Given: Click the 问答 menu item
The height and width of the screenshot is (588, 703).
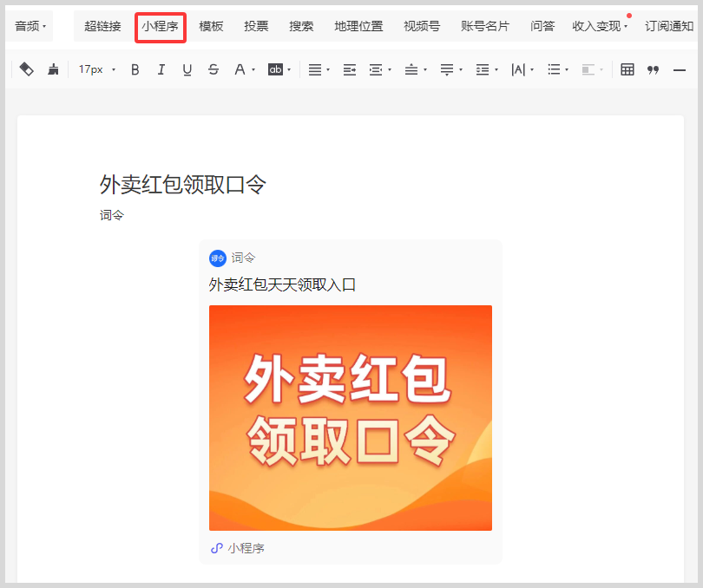Looking at the screenshot, I should click(x=542, y=26).
